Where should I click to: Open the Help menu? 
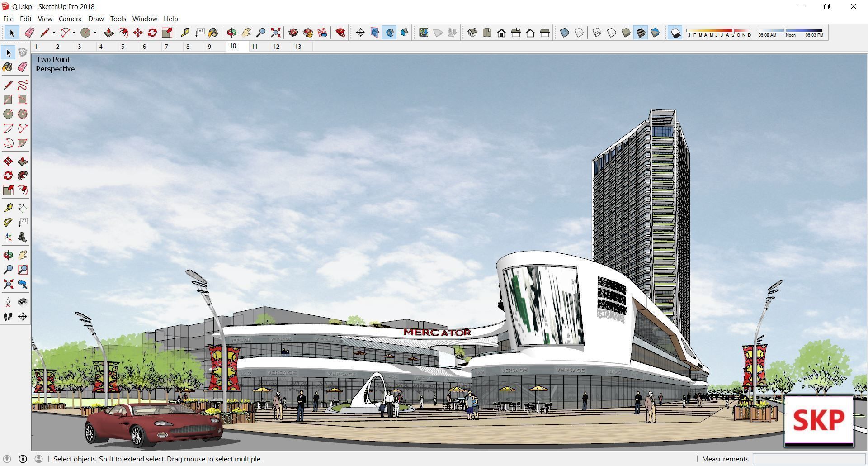(171, 19)
